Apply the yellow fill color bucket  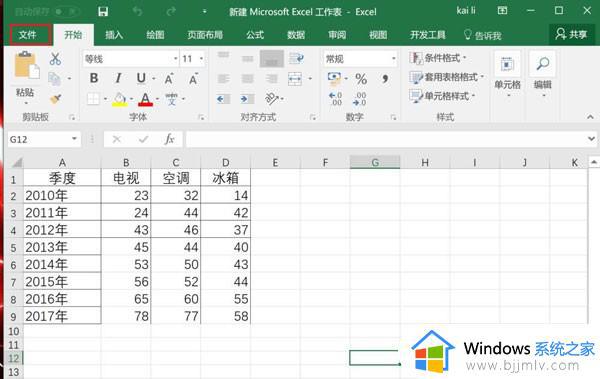(x=119, y=99)
